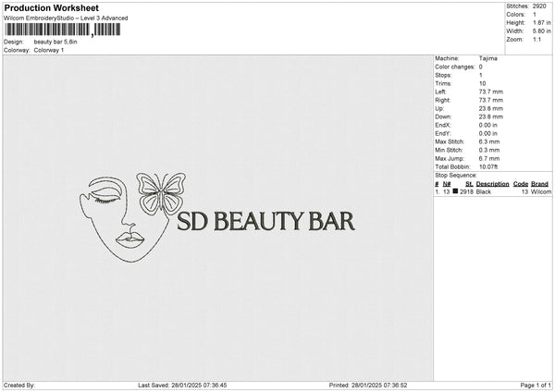Click the St. column header
Screen dimensions: 555x392
tap(468, 184)
